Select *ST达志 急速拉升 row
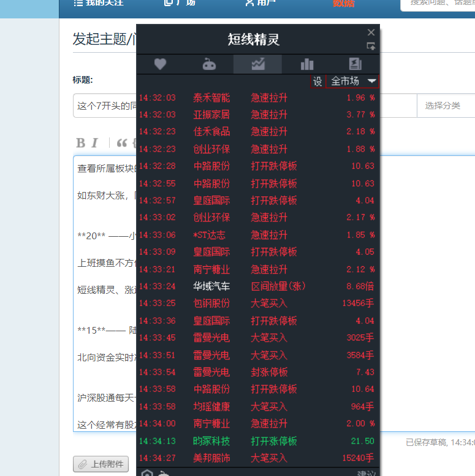The height and width of the screenshot is (476, 475). pos(257,235)
